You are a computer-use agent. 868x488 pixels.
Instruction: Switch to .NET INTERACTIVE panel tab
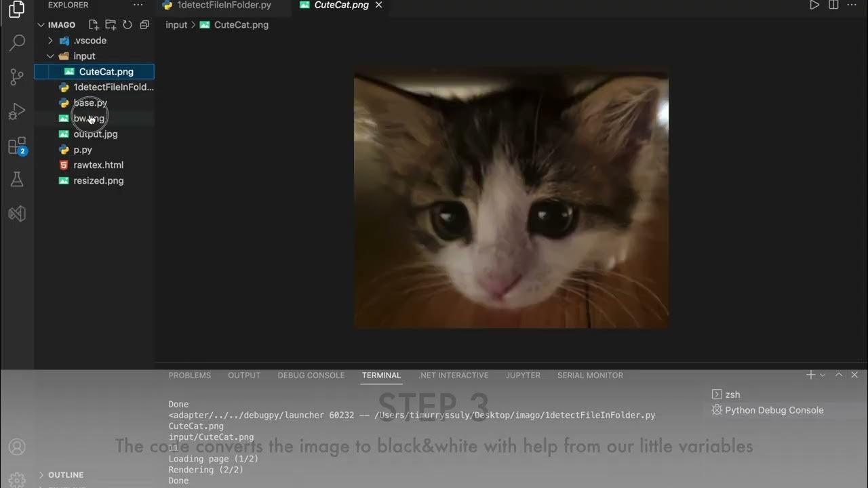tap(454, 375)
